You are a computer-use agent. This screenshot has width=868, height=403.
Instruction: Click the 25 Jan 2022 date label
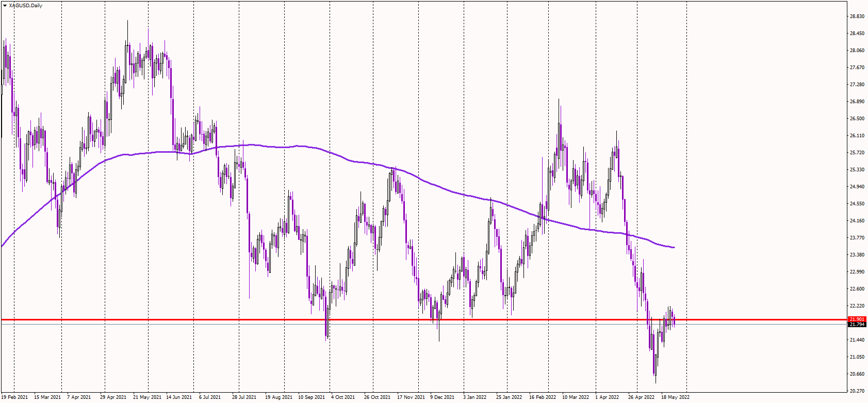click(x=509, y=397)
